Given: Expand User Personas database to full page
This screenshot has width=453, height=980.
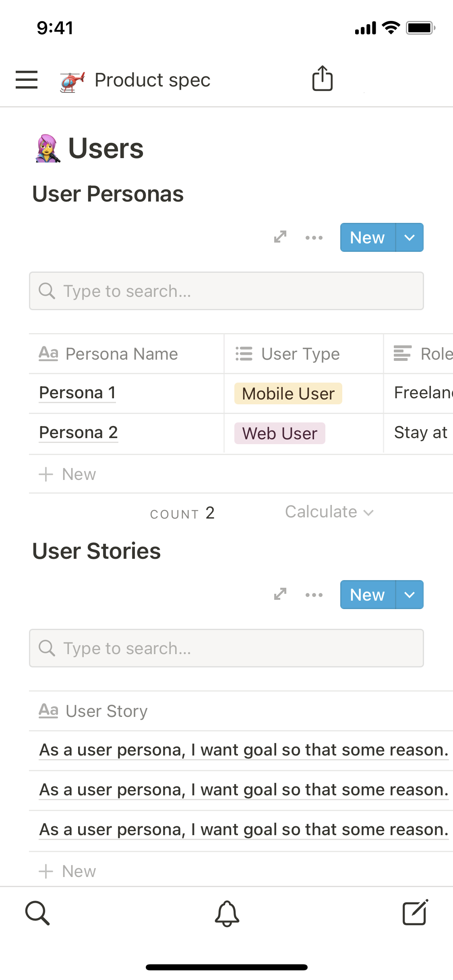Looking at the screenshot, I should [x=280, y=237].
